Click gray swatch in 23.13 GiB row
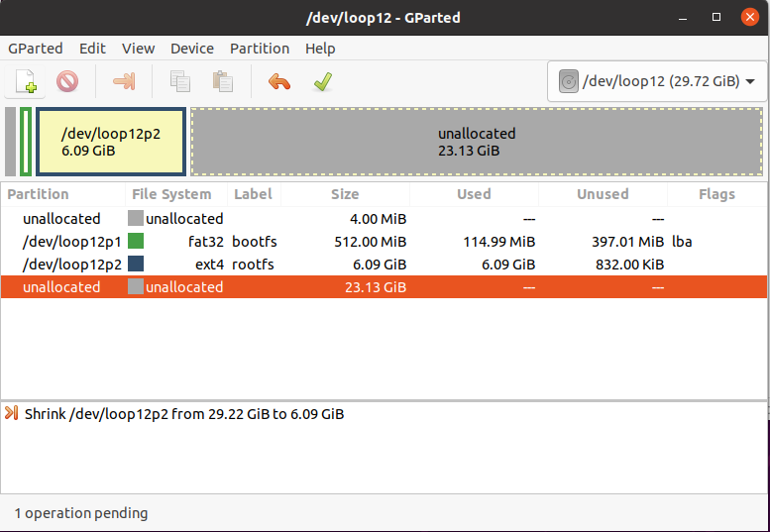Screen dimensions: 770x532 pos(136,286)
